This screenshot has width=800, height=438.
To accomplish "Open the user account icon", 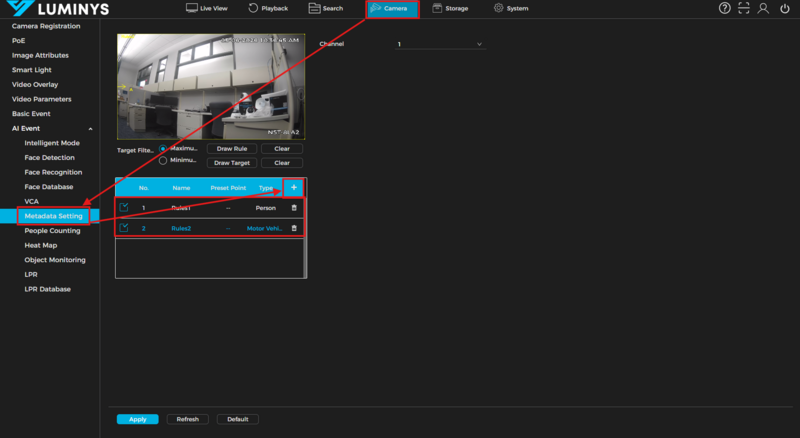I will pos(763,8).
